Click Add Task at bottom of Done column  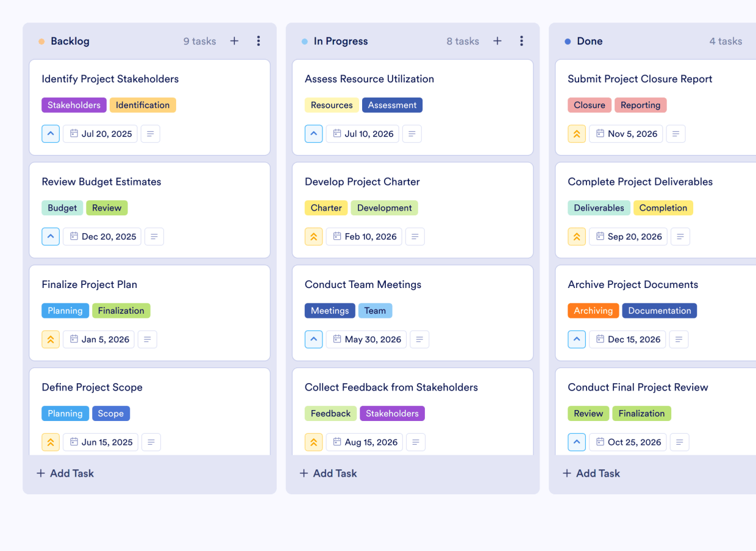click(591, 473)
